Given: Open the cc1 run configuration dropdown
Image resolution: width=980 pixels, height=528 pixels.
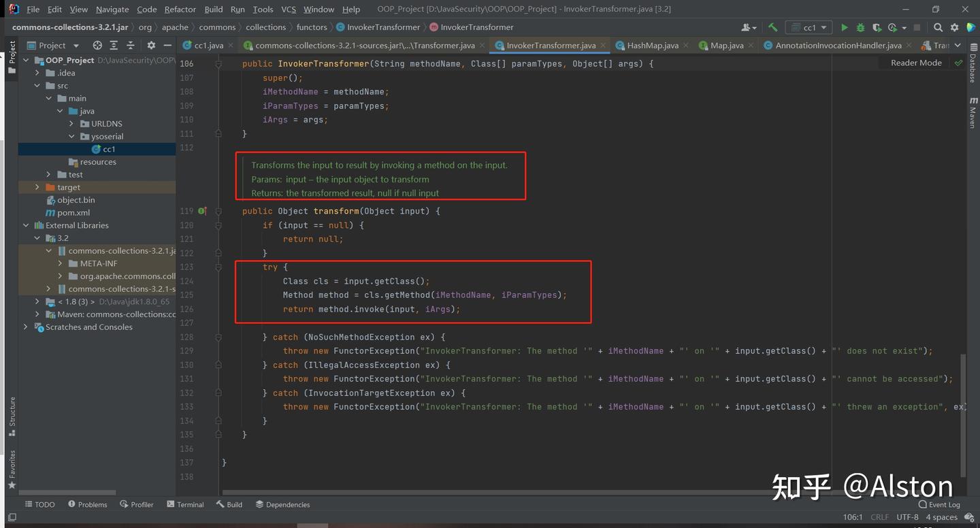Looking at the screenshot, I should point(808,27).
